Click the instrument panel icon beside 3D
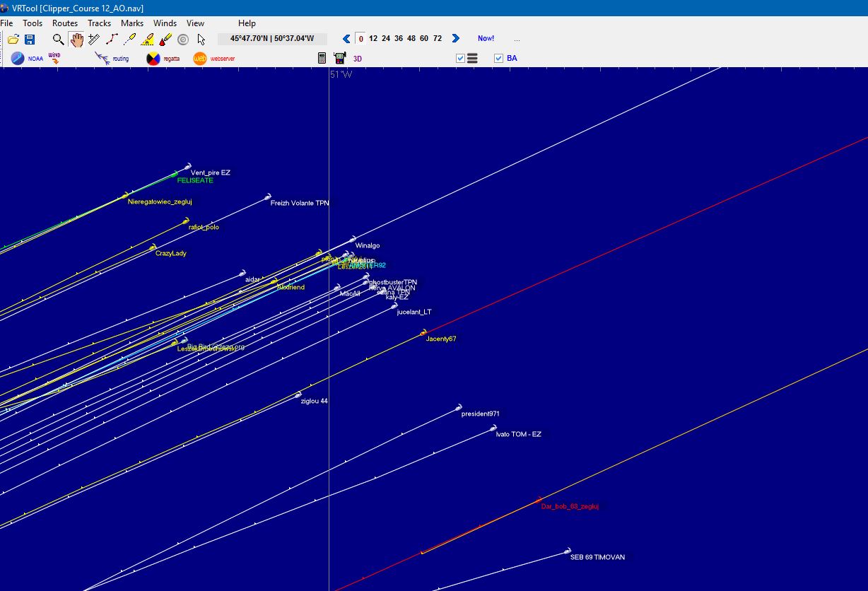This screenshot has width=868, height=591. [x=340, y=59]
